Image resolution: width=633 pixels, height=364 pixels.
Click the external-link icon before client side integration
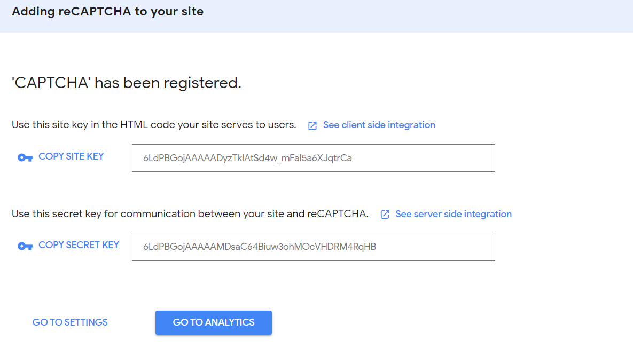pyautogui.click(x=312, y=125)
